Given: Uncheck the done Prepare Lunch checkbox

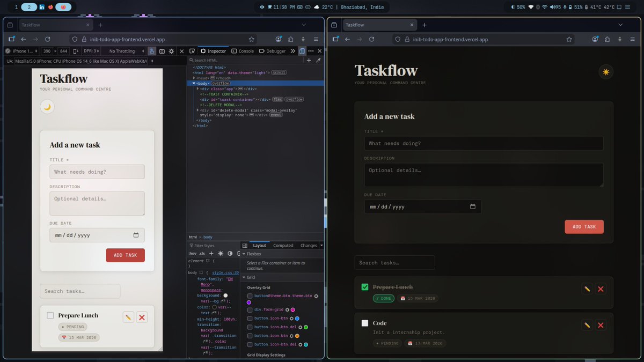Looking at the screenshot, I should 365,287.
